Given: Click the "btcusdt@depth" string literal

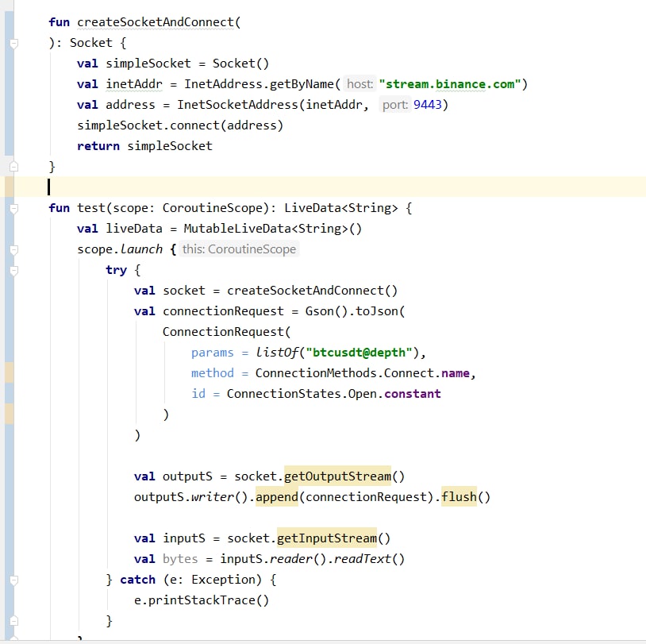Looking at the screenshot, I should pos(359,353).
